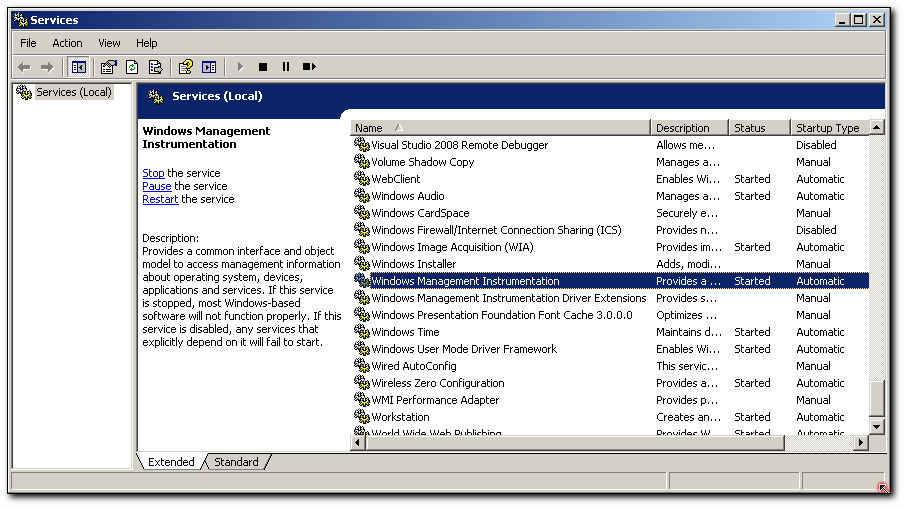
Task: Click the Refresh toolbar icon
Action: point(132,67)
